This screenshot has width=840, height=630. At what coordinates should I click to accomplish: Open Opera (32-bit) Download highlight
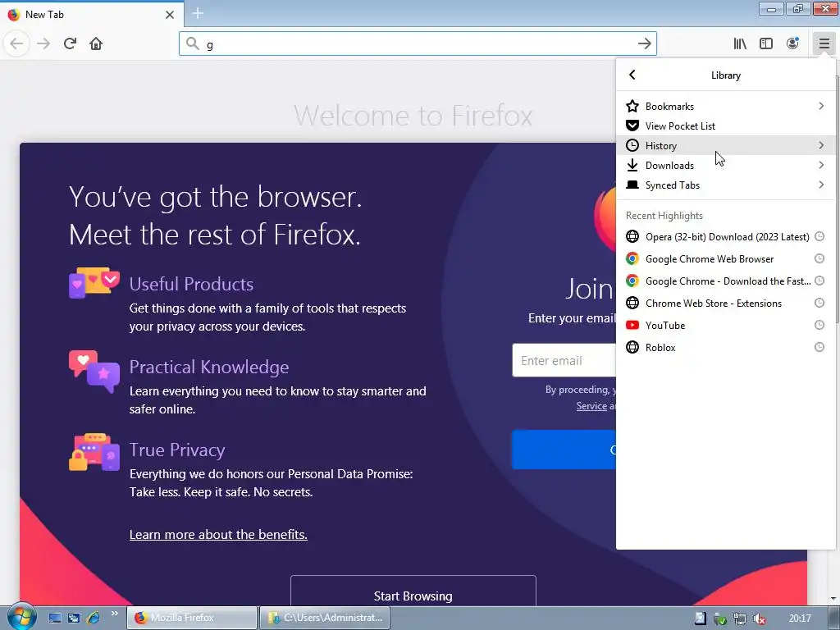pyautogui.click(x=726, y=236)
